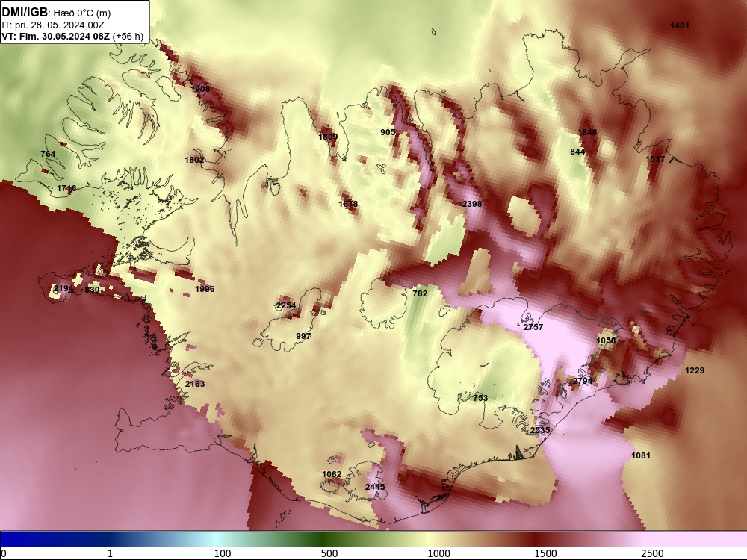Screen dimensions: 747x560
Task: Click the 844 value label
Action: [x=577, y=152]
